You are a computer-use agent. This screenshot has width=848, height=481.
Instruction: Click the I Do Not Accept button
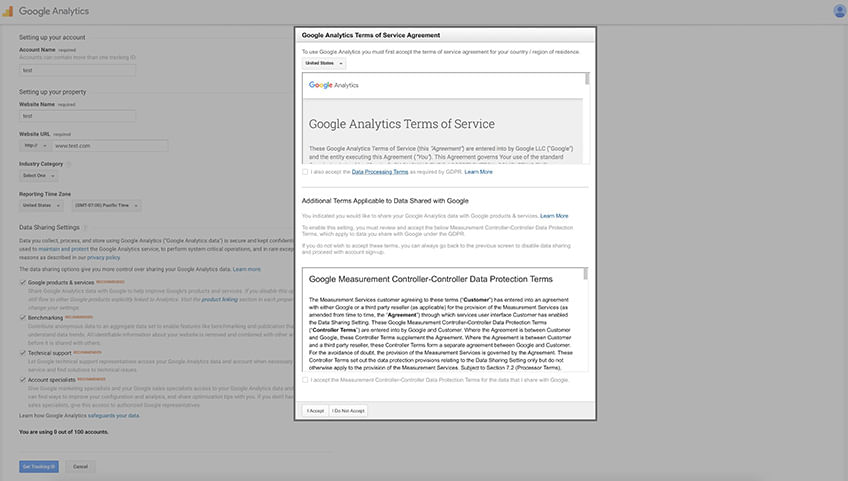(348, 411)
